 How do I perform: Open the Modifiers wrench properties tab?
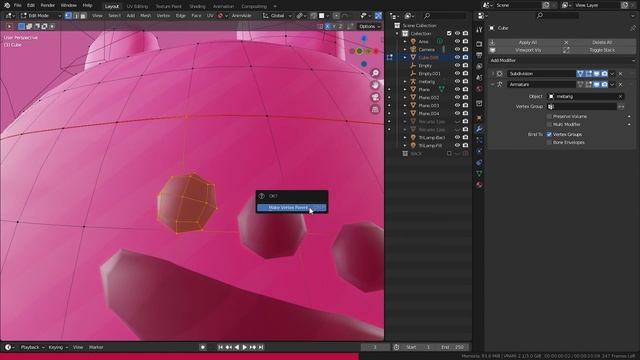(x=479, y=129)
